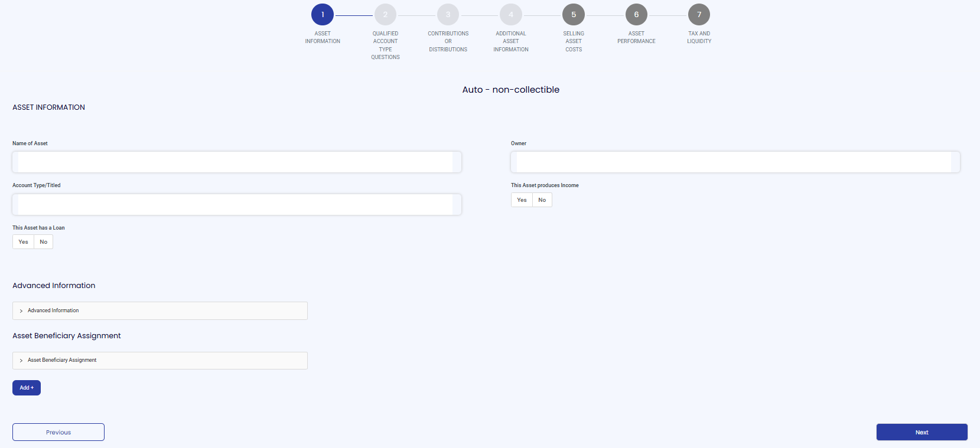Go back with the Previous button
This screenshot has height=448, width=980.
58,432
